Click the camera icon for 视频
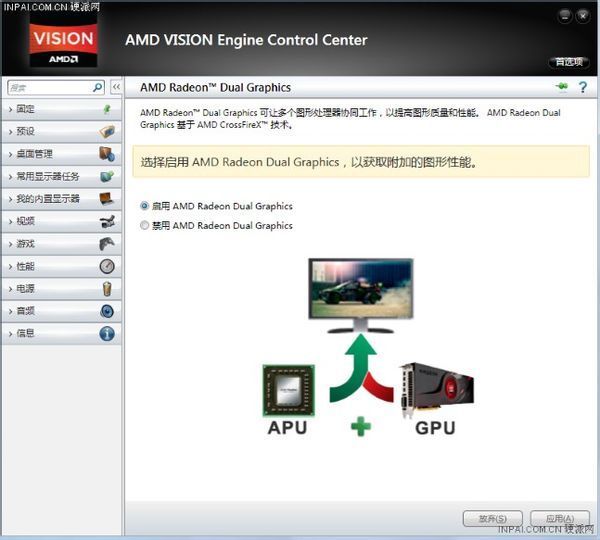Screen dimensions: 600x540 tap(107, 221)
